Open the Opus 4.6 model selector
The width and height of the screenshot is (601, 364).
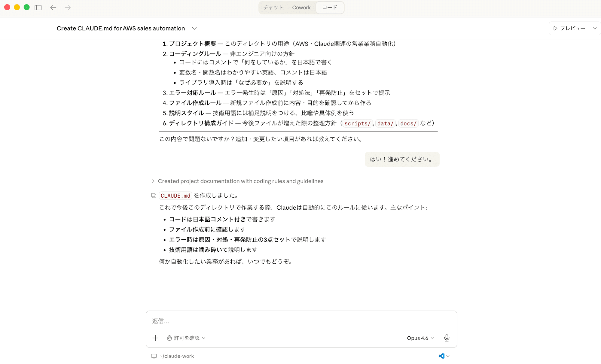(420, 338)
